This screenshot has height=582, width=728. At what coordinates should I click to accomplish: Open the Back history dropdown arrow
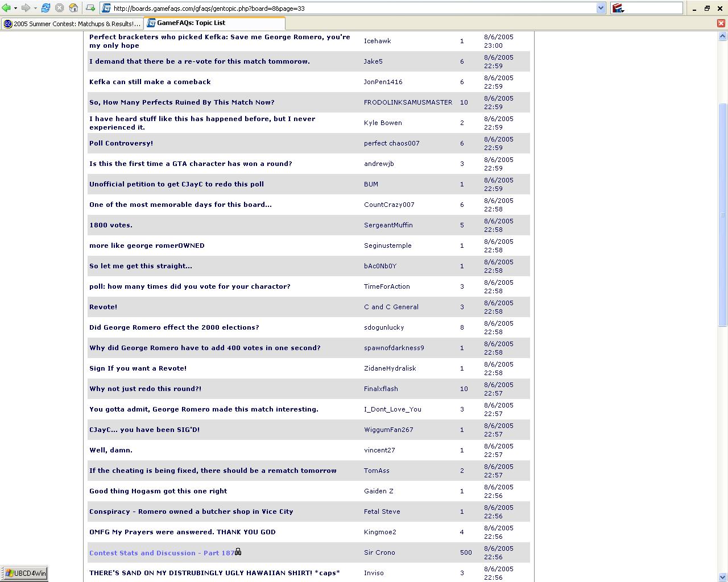[15, 8]
